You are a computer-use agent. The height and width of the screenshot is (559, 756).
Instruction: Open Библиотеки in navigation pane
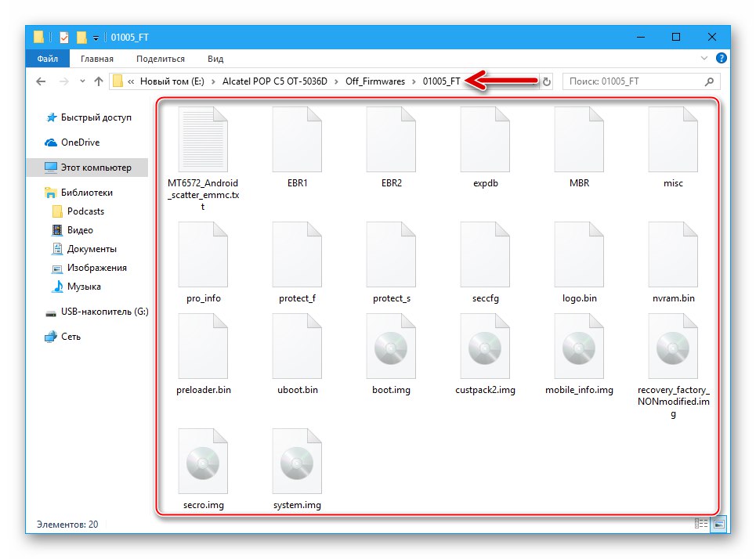[x=79, y=193]
